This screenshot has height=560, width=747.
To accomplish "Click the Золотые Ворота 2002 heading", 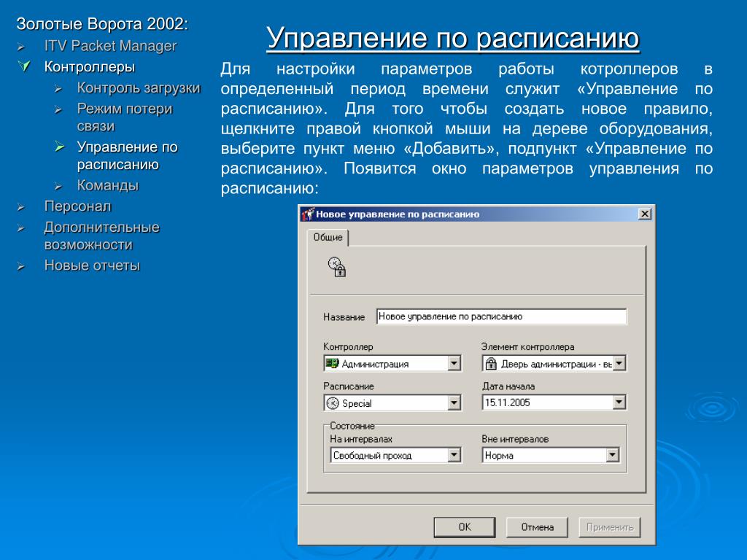I will tap(102, 24).
